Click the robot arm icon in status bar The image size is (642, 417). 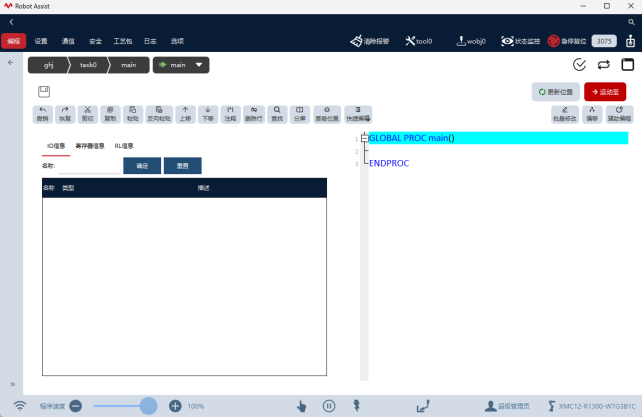(423, 406)
